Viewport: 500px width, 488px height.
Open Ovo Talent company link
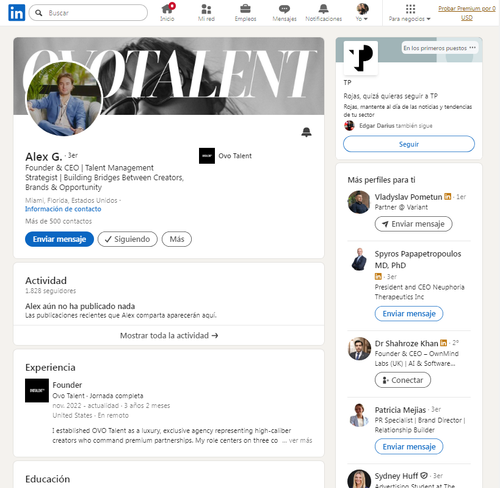click(x=235, y=156)
